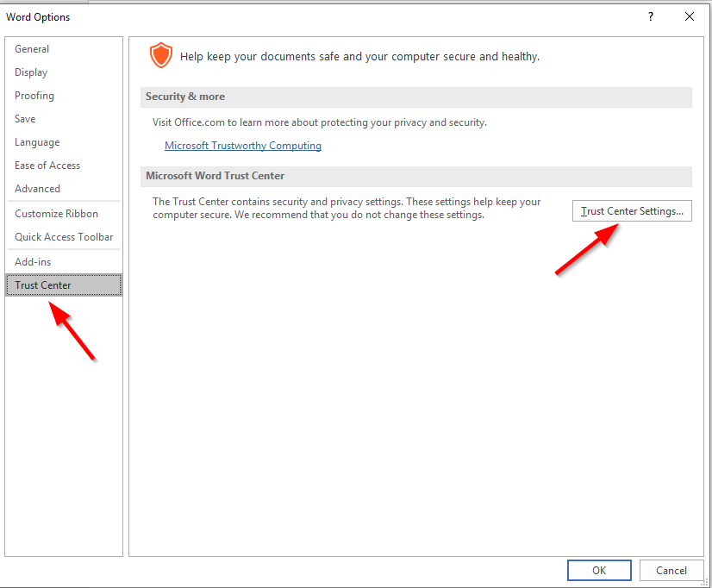The height and width of the screenshot is (588, 712).
Task: Open the General options category
Action: [x=32, y=49]
